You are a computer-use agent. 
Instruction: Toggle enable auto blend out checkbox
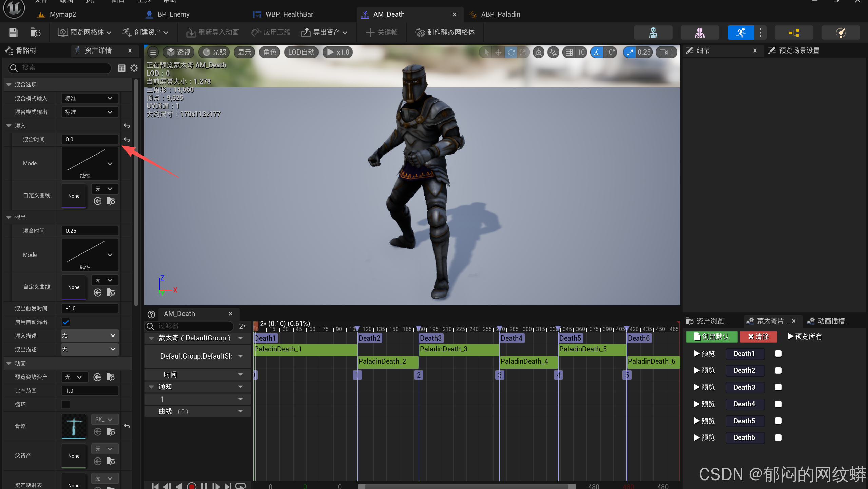[66, 322]
